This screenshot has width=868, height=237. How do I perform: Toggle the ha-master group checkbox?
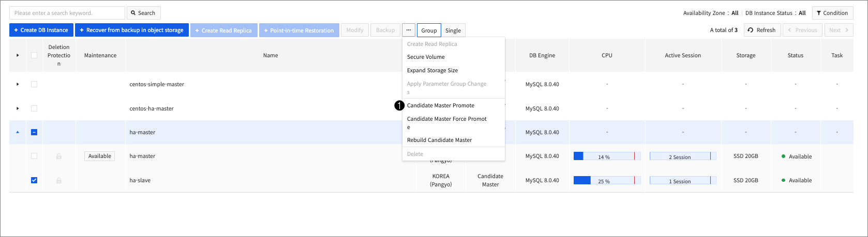point(34,132)
